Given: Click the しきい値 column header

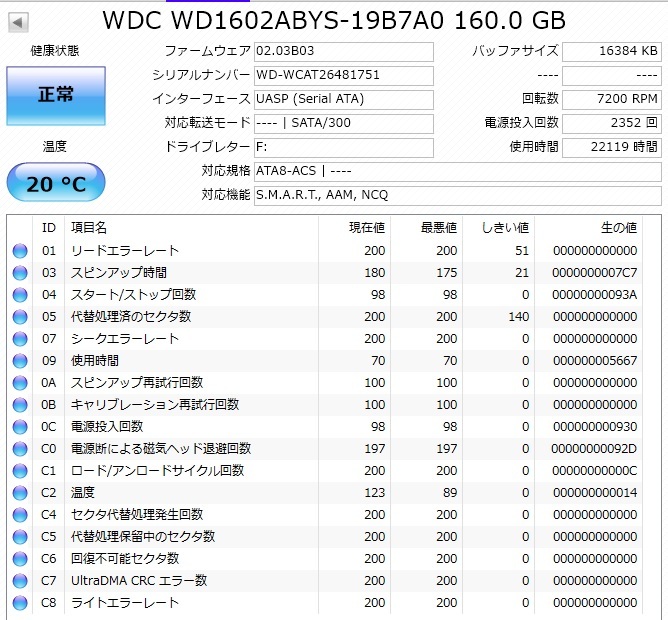Looking at the screenshot, I should pos(505,228).
